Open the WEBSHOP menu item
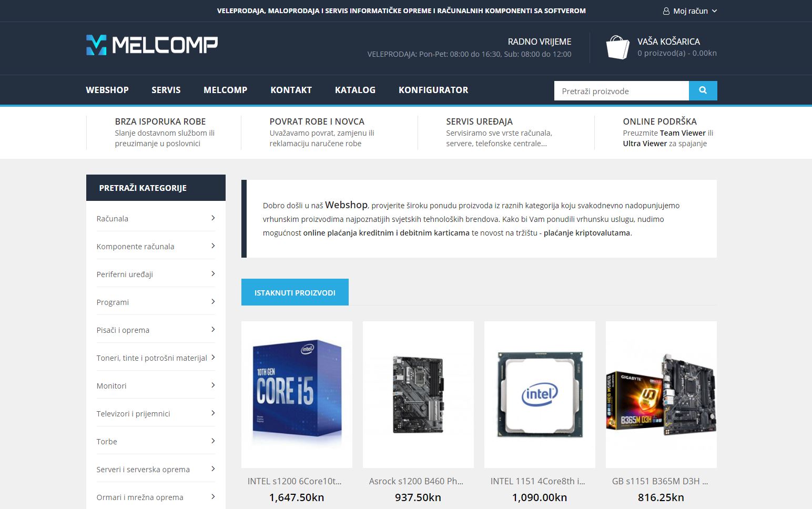The image size is (812, 509). [x=107, y=90]
